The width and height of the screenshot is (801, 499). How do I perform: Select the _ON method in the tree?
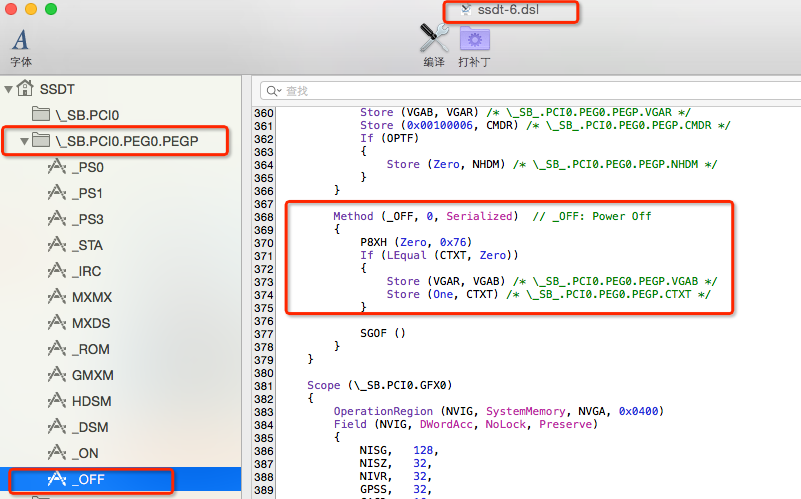(x=85, y=453)
